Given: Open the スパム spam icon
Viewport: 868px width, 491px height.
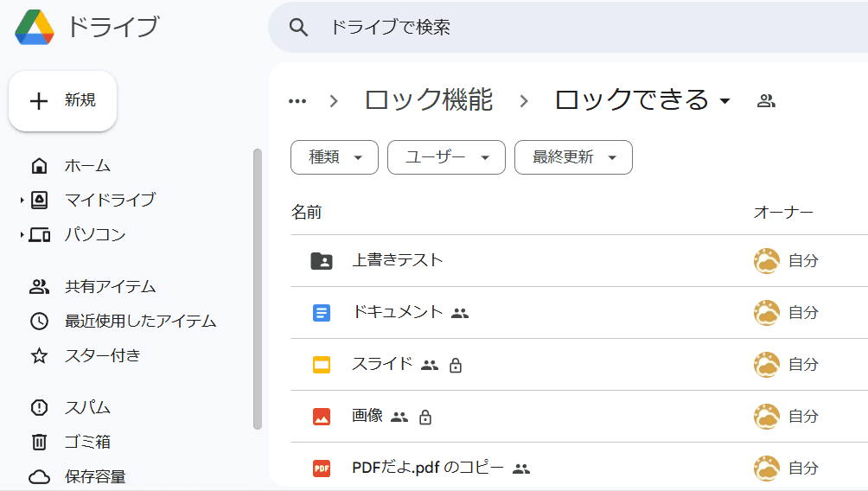Looking at the screenshot, I should (x=39, y=407).
